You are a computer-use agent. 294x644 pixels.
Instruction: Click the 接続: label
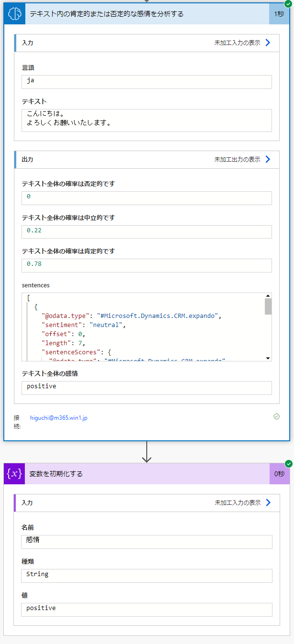coord(17,422)
